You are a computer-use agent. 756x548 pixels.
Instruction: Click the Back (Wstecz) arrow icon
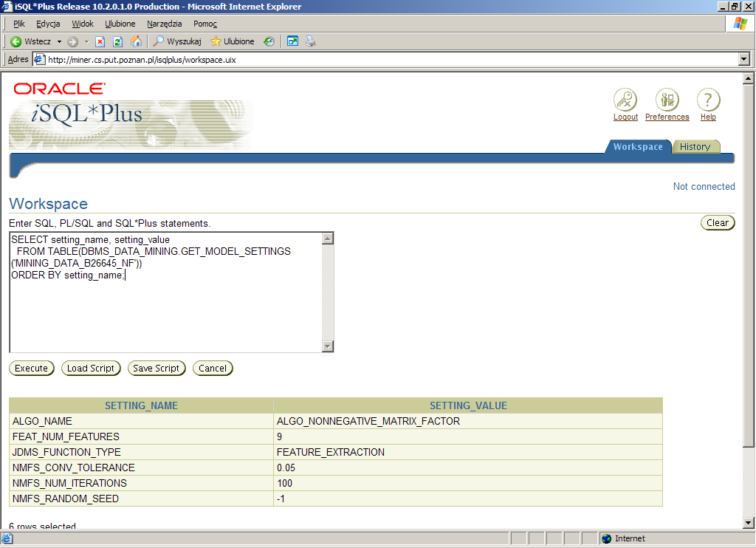16,41
